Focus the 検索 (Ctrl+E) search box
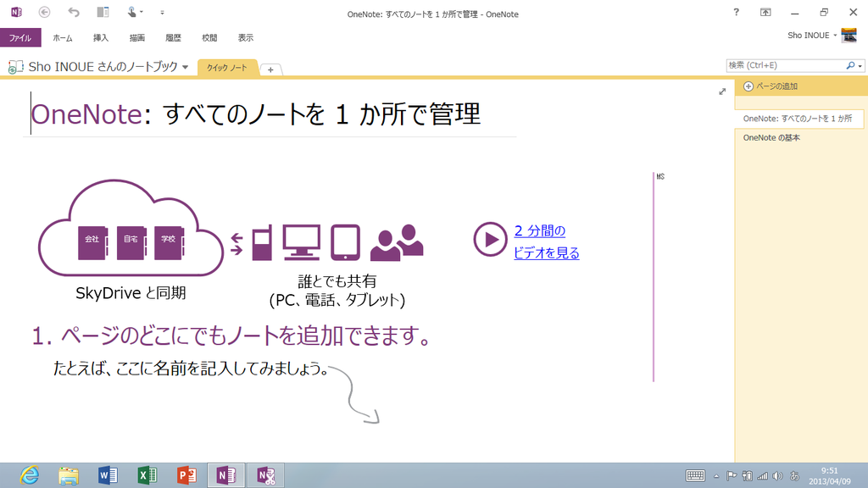The width and height of the screenshot is (868, 488). tap(785, 65)
